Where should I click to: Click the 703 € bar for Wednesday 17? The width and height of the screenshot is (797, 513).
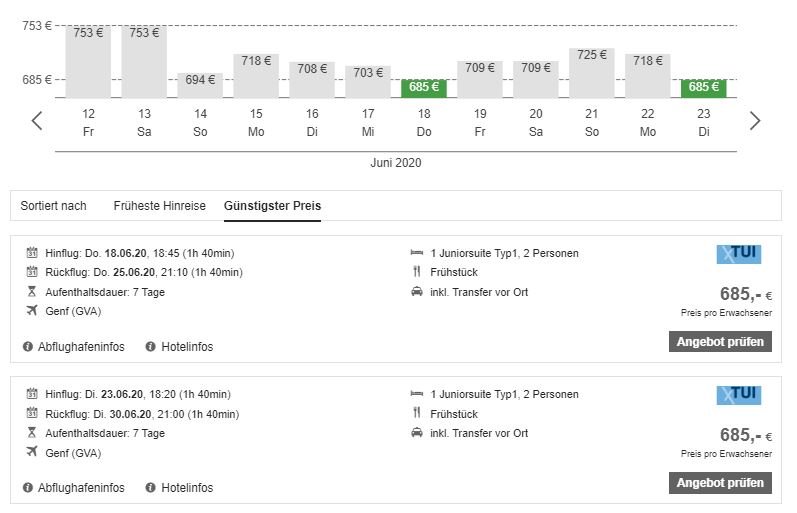368,81
